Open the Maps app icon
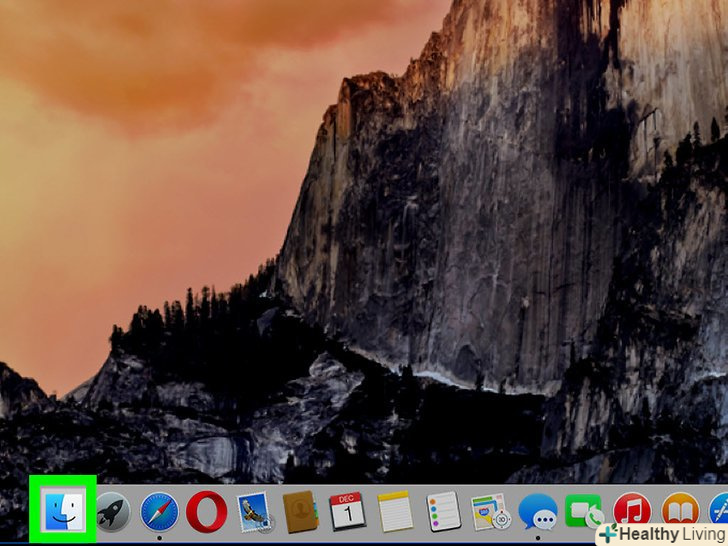Image resolution: width=728 pixels, height=546 pixels. [x=490, y=513]
